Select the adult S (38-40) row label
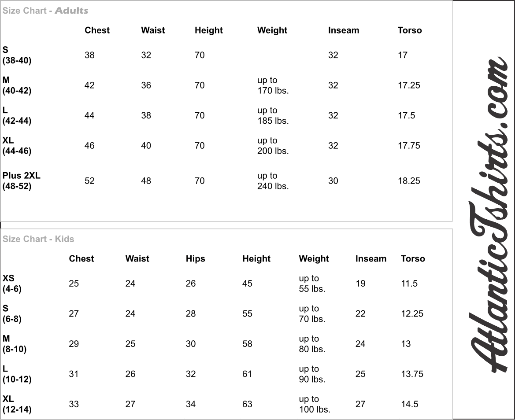 17,55
